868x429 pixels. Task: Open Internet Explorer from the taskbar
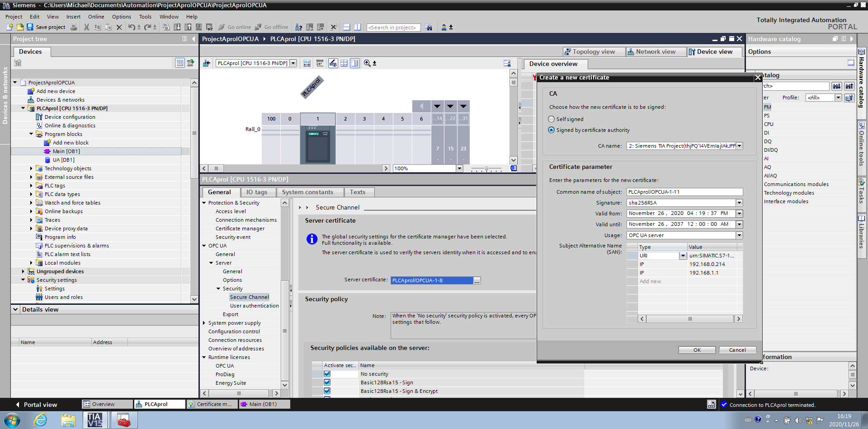pyautogui.click(x=41, y=420)
